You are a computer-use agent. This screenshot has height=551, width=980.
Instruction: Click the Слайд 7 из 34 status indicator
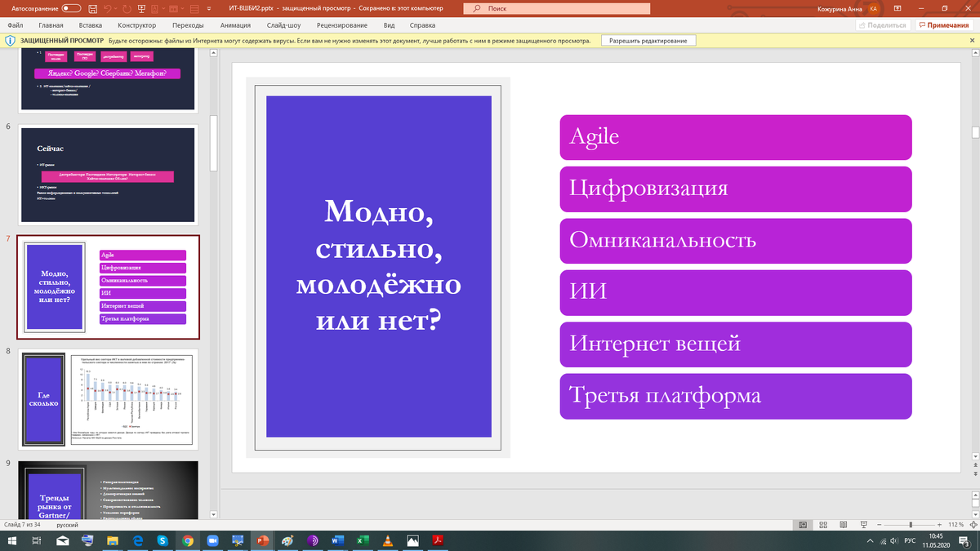point(22,525)
